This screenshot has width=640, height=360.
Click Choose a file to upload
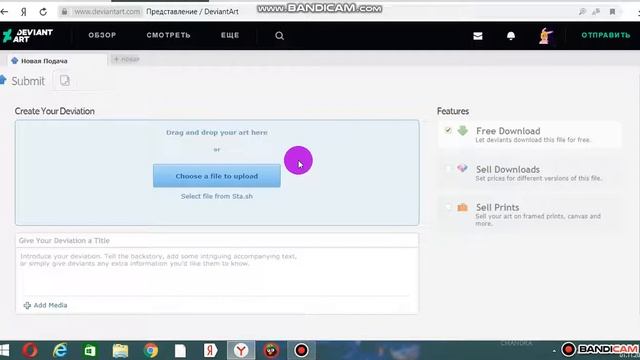tap(217, 176)
